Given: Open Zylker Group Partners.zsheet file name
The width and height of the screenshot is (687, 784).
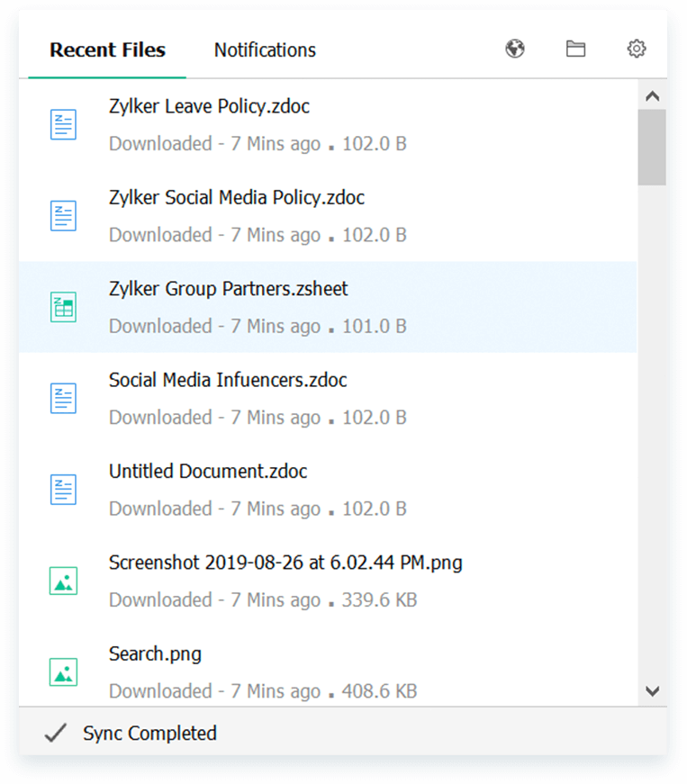Looking at the screenshot, I should coord(228,289).
